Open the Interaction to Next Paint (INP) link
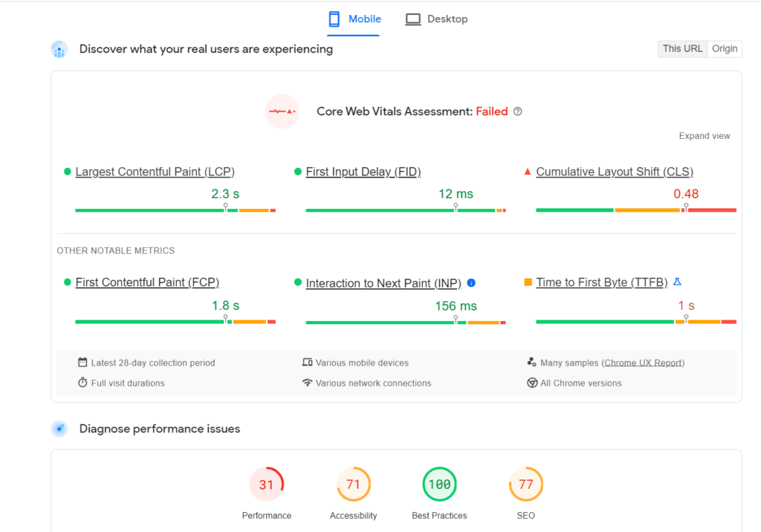The width and height of the screenshot is (761, 532). click(383, 283)
